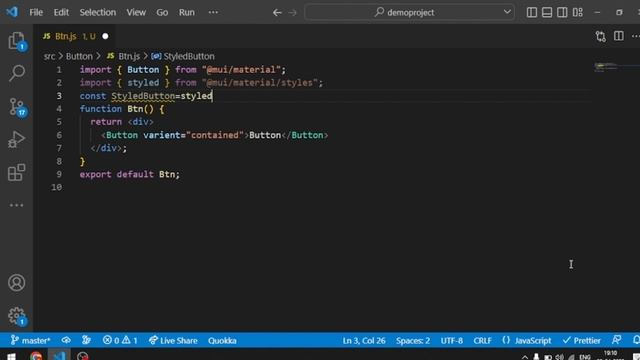Open the Run menu
The image size is (640, 360).
click(x=187, y=12)
